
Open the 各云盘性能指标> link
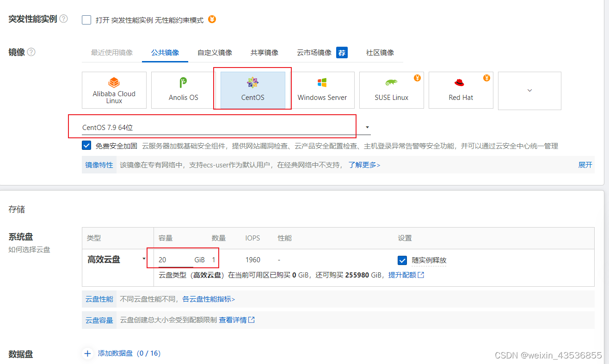tap(209, 299)
